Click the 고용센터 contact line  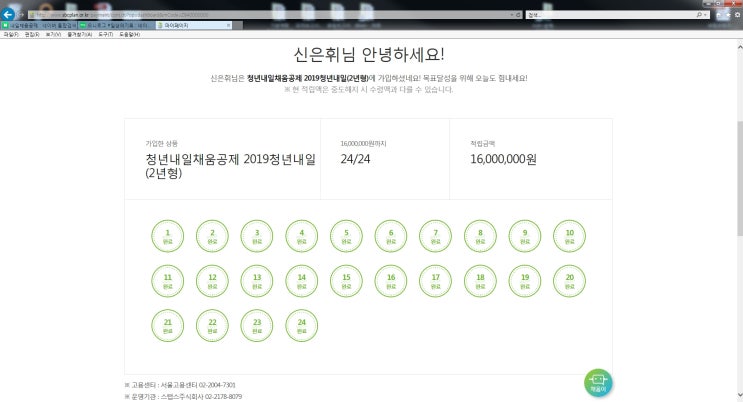click(x=180, y=385)
